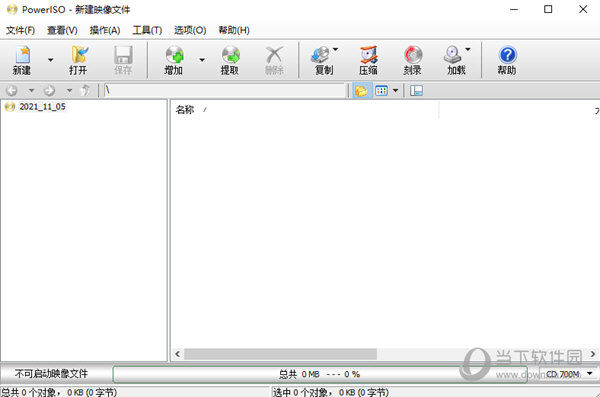The width and height of the screenshot is (600, 397).
Task: Close the PowerISO window
Action: (583, 9)
